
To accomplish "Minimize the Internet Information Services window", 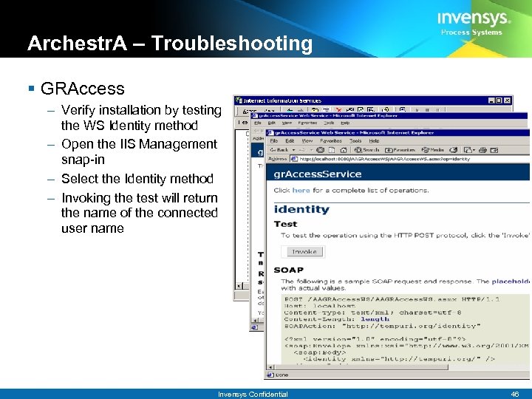I will 491,100.
